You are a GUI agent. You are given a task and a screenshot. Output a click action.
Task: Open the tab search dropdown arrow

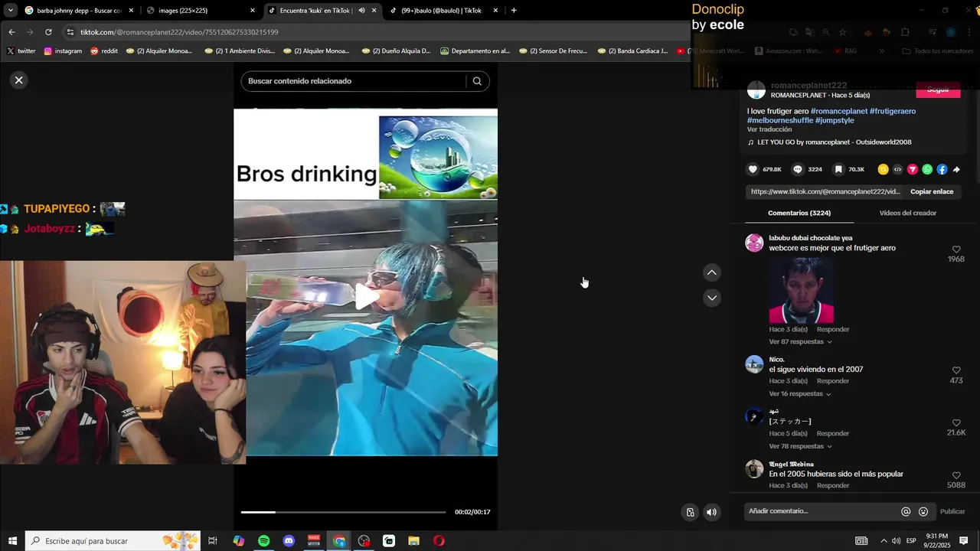click(x=10, y=11)
